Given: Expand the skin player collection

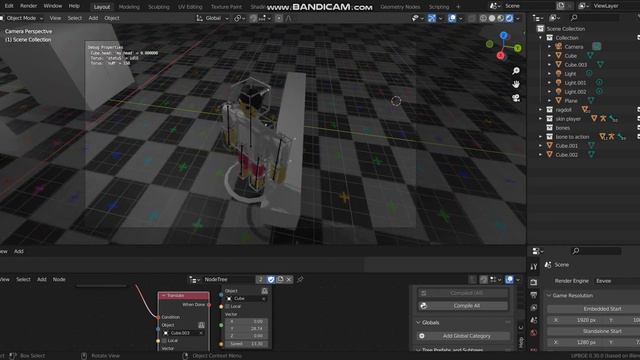Looking at the screenshot, I should 540,119.
